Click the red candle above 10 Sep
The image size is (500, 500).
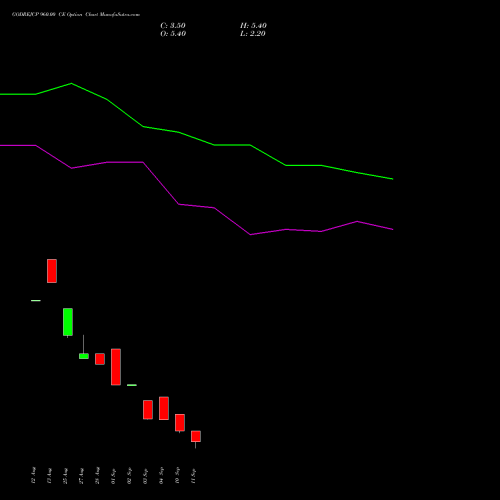point(180,423)
